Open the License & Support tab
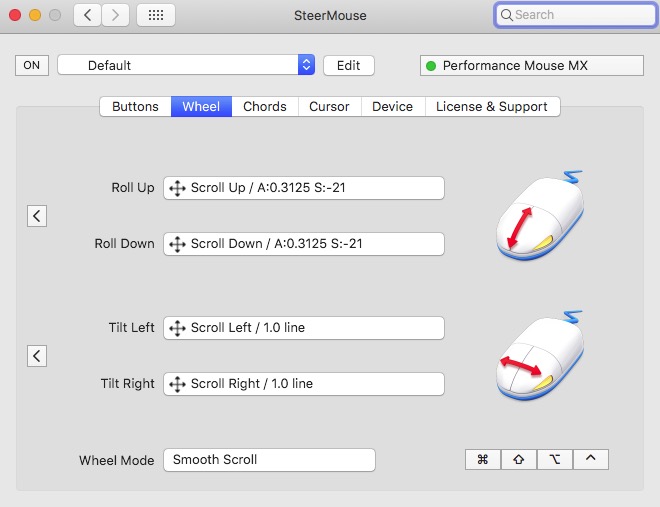 492,106
